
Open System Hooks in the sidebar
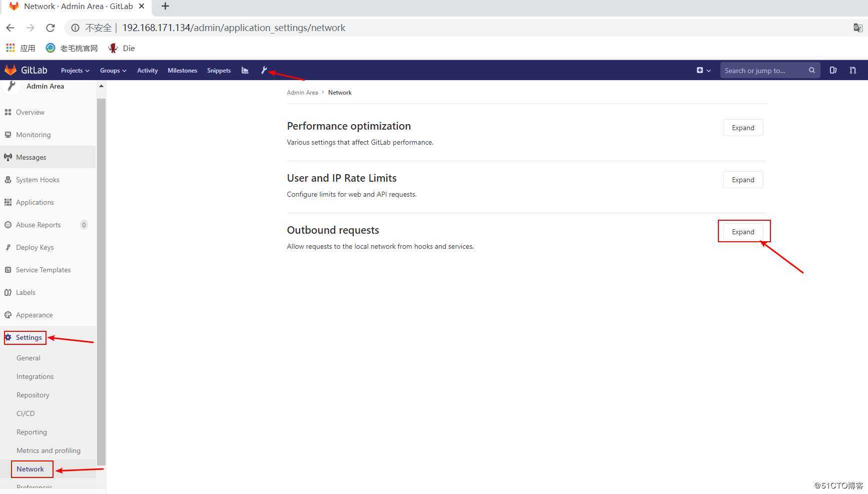point(48,180)
